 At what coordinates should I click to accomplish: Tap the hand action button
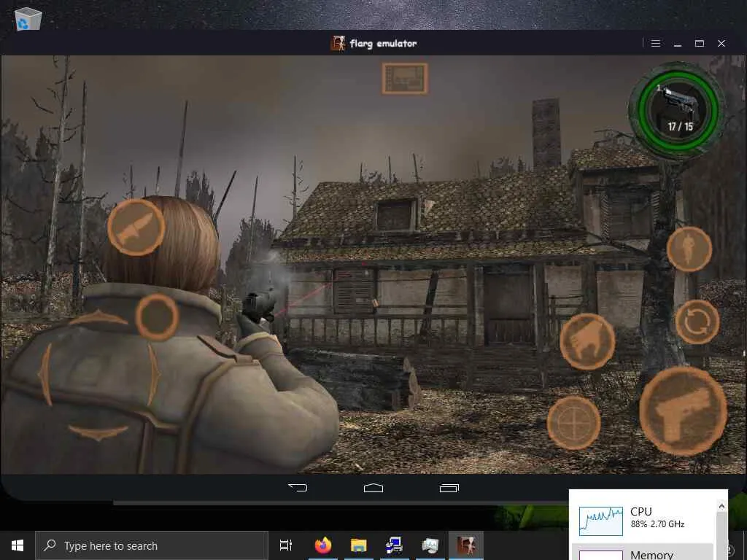[x=587, y=341]
